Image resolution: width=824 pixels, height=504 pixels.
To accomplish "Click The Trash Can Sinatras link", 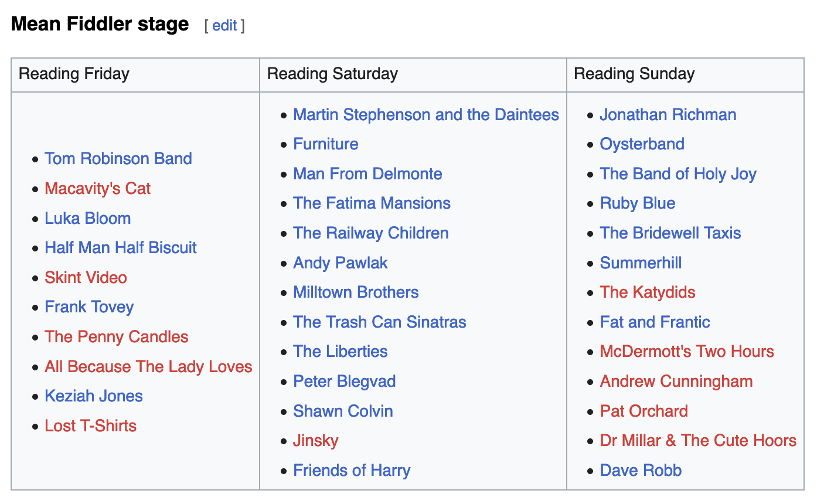I will coord(380,322).
